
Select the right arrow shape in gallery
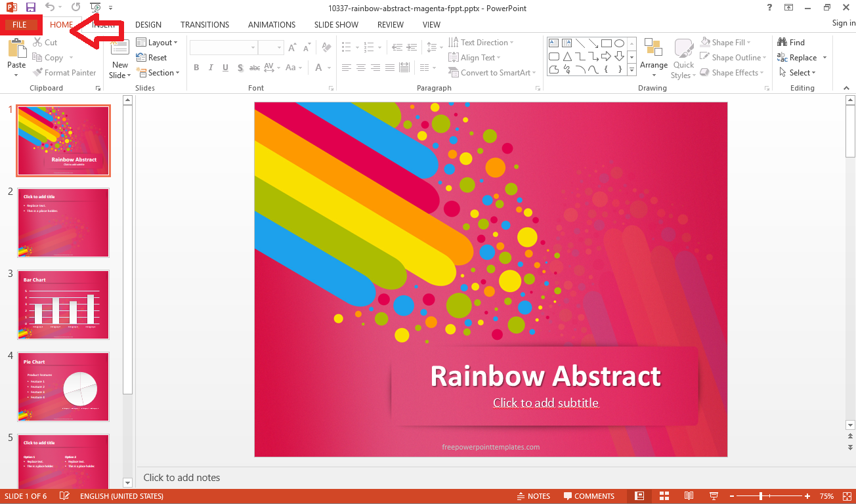[606, 56]
